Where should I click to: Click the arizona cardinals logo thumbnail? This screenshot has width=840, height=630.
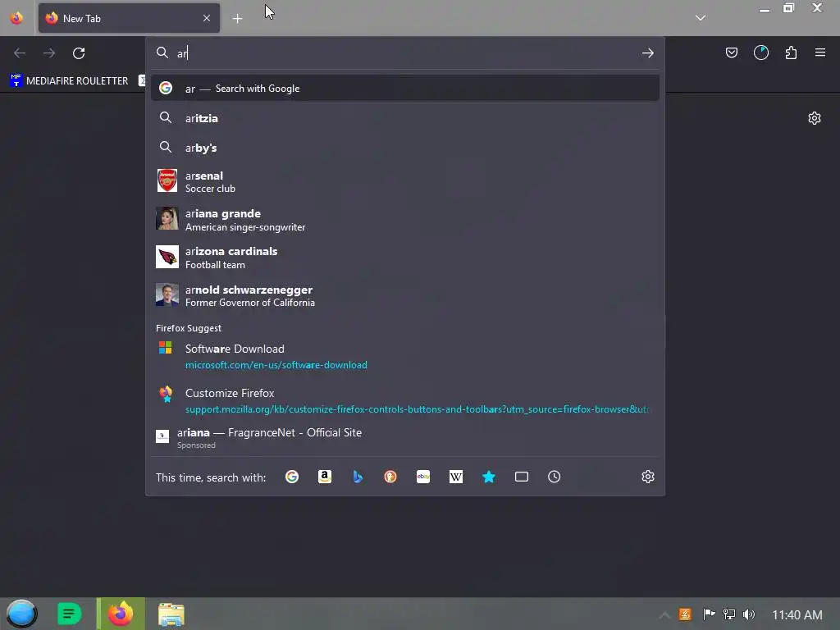pos(167,257)
